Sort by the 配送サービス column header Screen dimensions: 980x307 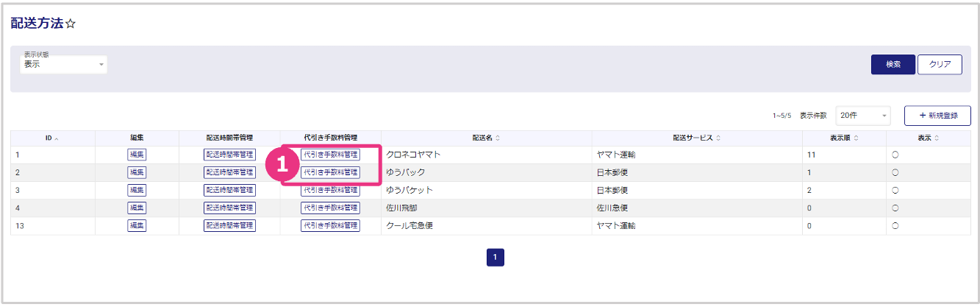pyautogui.click(x=696, y=138)
